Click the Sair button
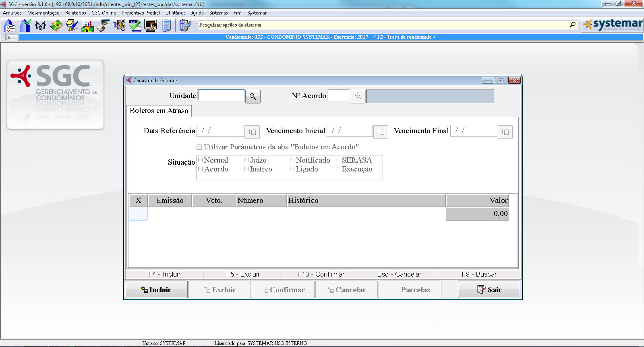 click(489, 290)
